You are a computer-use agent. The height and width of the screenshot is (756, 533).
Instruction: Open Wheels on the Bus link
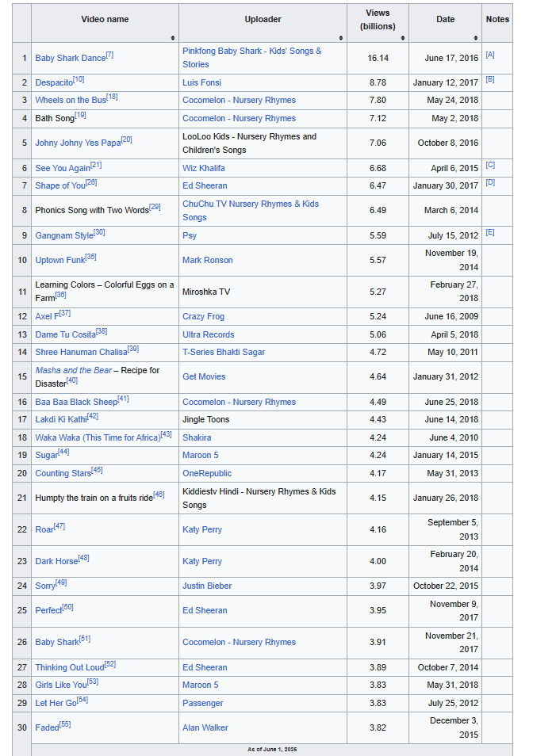pyautogui.click(x=71, y=101)
